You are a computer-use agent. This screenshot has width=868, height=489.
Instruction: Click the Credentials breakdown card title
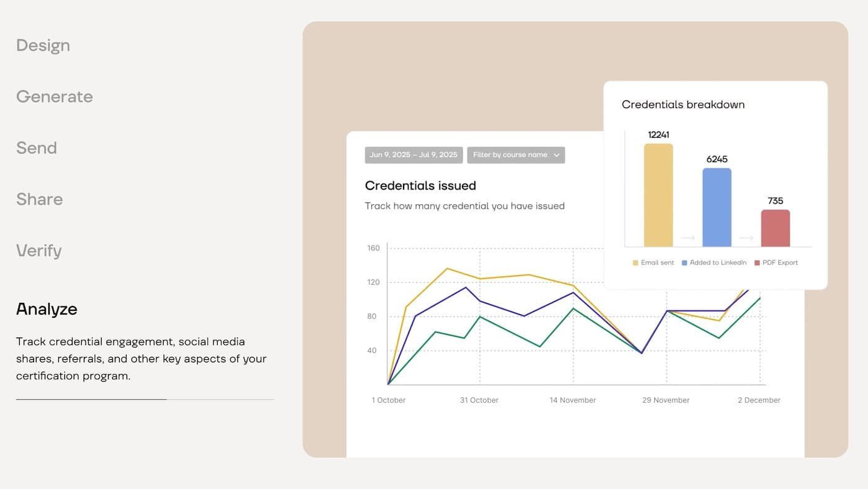click(683, 104)
